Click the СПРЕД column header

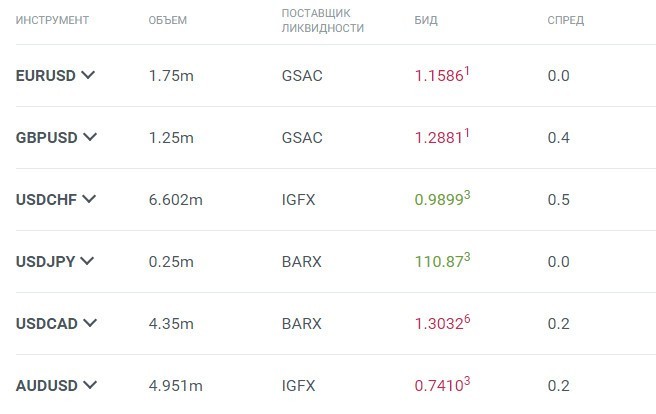[565, 20]
